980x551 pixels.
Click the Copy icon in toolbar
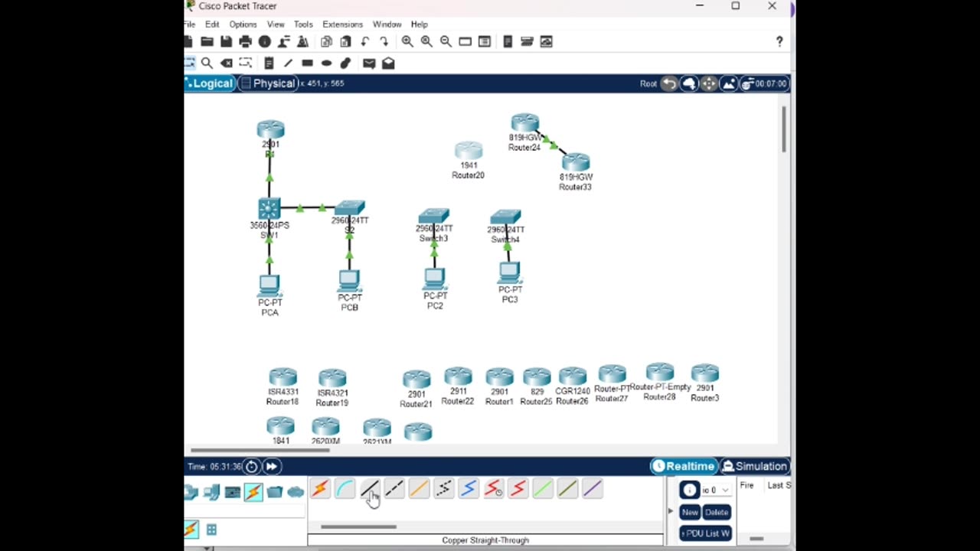[327, 41]
